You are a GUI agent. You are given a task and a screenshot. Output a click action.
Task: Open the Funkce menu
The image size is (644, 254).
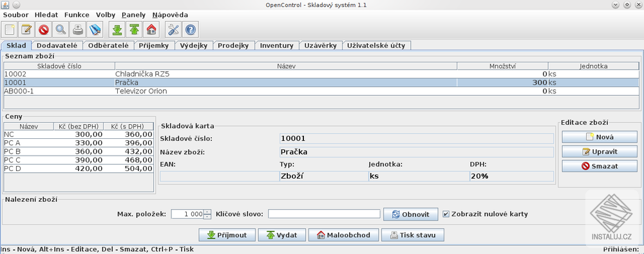pyautogui.click(x=77, y=15)
